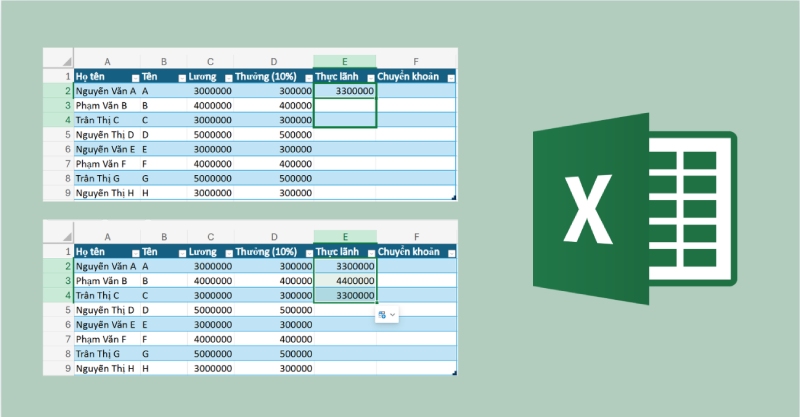Click table resize handle in top table corner
This screenshot has height=417, width=800.
point(454,198)
